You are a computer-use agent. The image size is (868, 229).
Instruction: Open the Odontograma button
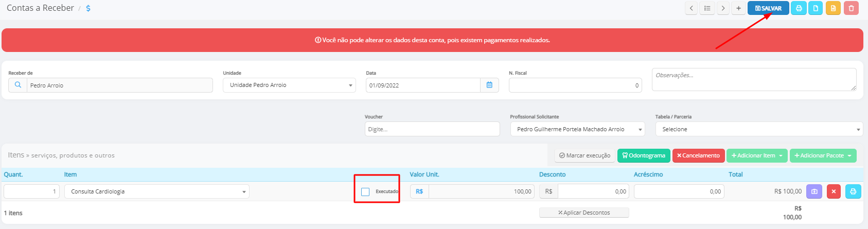point(644,155)
